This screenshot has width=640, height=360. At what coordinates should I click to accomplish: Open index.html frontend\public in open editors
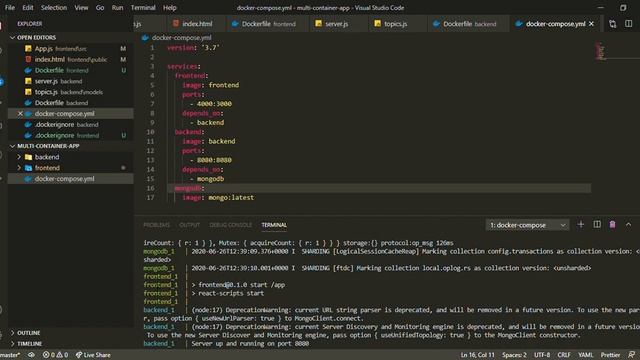click(x=71, y=60)
